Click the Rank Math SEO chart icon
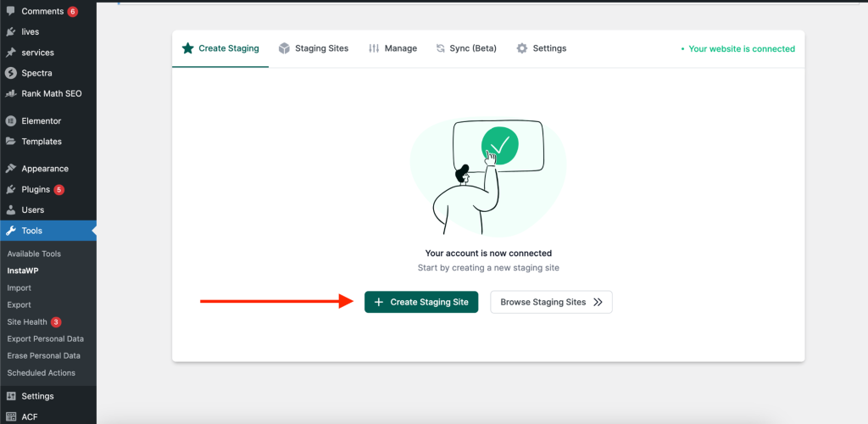Screen dimensions: 868x424 click(x=10, y=93)
